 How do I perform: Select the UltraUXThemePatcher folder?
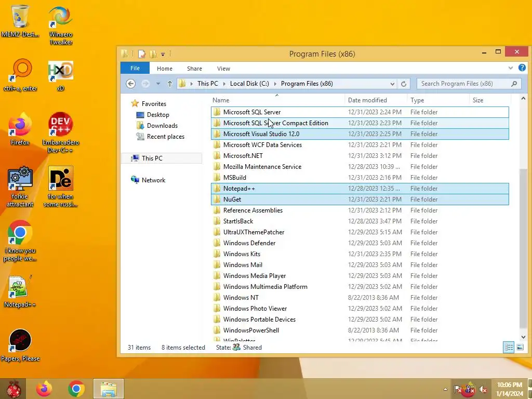(x=360, y=232)
